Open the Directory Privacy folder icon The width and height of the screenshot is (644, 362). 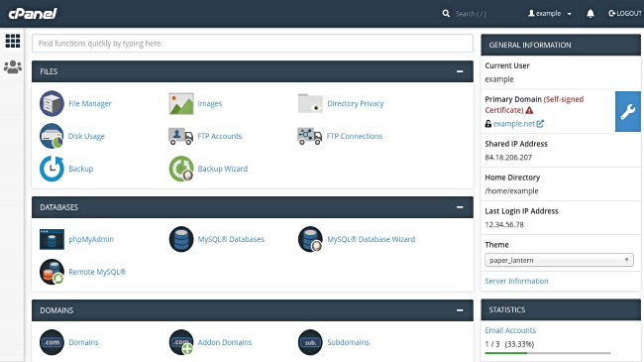[310, 103]
